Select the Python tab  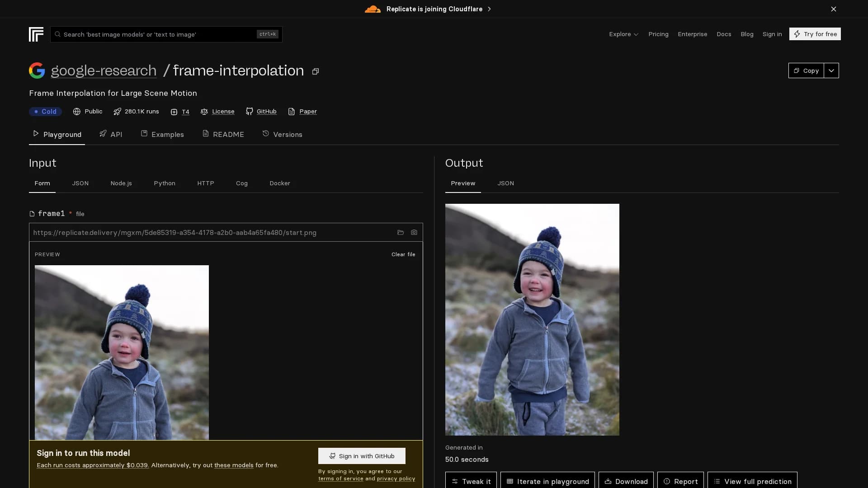(x=165, y=183)
